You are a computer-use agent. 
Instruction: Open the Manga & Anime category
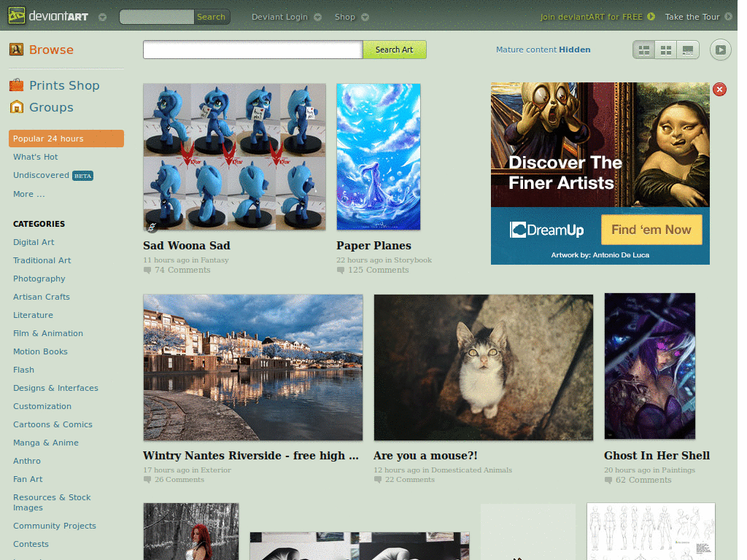click(x=46, y=443)
